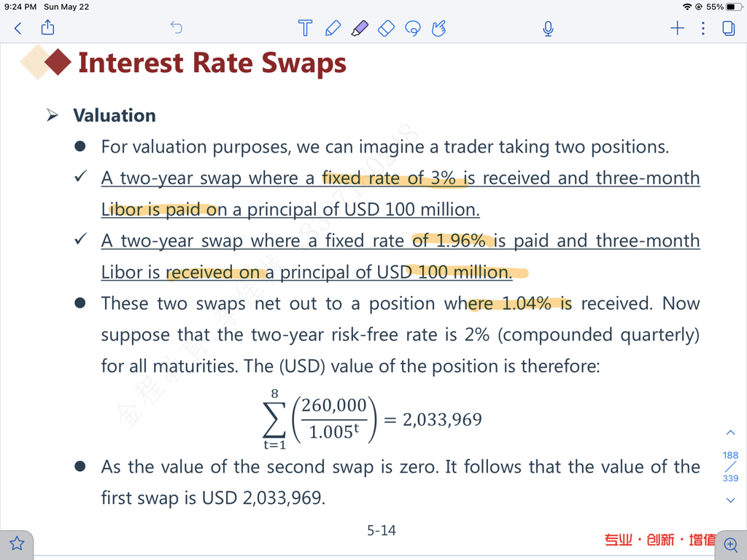Tap the back arrow to exit document
This screenshot has height=560, width=747.
[x=18, y=28]
